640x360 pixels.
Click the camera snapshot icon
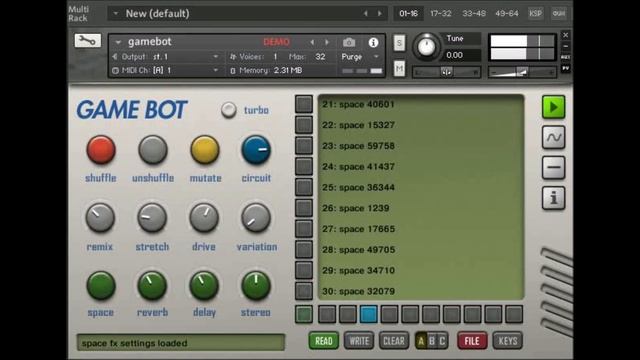pyautogui.click(x=349, y=42)
